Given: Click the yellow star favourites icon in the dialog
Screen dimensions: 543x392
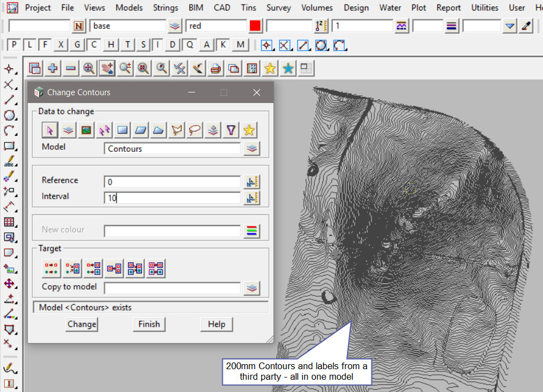Looking at the screenshot, I should [249, 130].
